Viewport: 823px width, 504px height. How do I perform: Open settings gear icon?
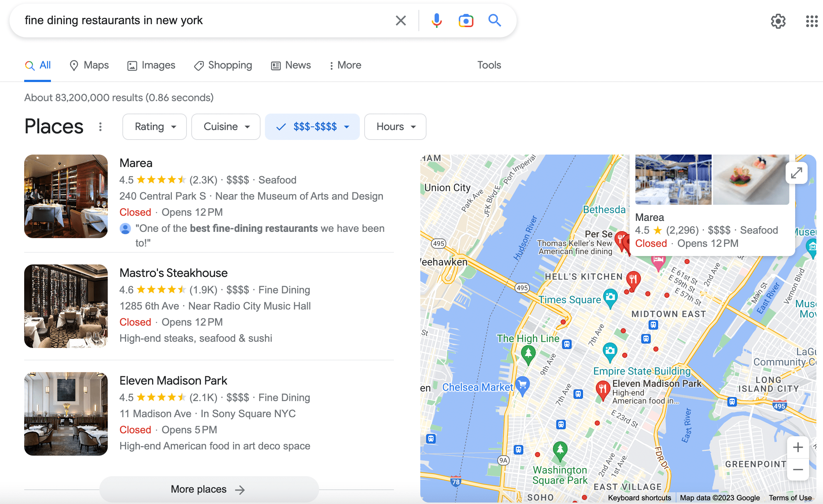click(778, 21)
